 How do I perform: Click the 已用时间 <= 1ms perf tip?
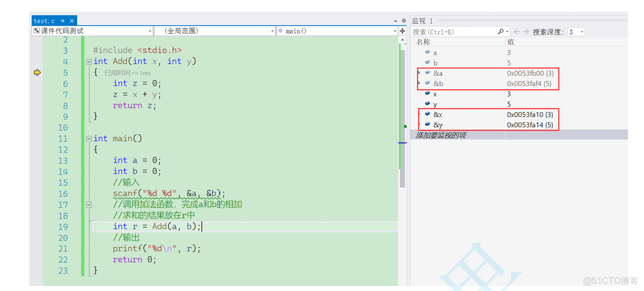coord(127,73)
